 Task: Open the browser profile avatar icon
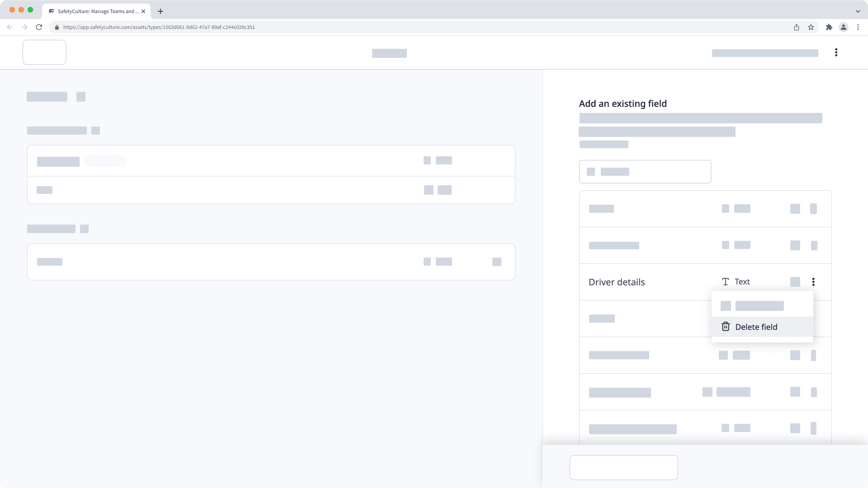click(844, 27)
